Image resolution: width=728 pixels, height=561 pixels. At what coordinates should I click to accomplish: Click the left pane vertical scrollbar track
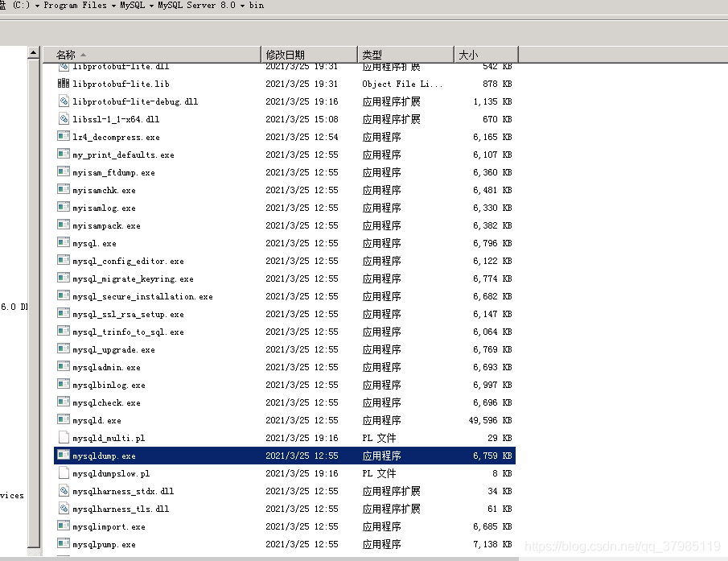[34, 302]
